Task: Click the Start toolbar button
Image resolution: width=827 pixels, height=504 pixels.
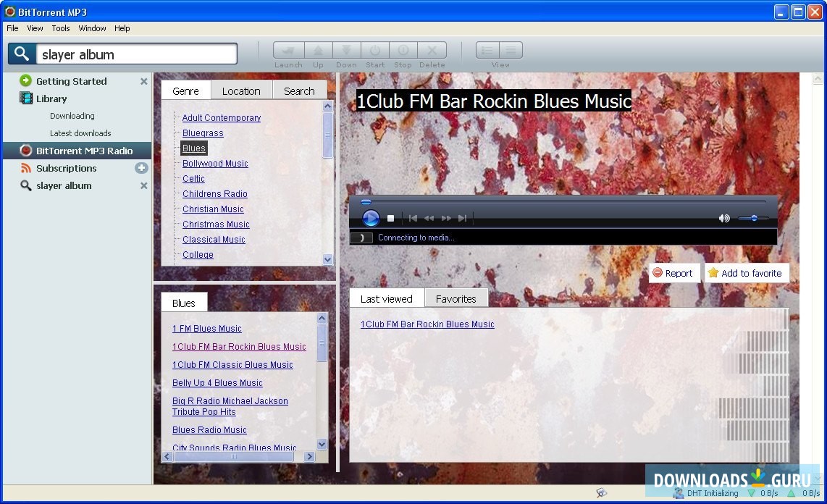Action: click(375, 51)
